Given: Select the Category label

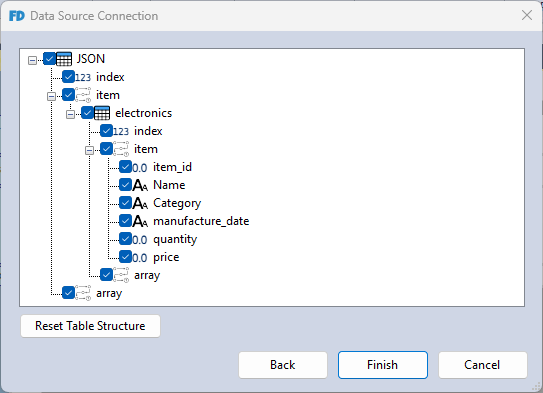Looking at the screenshot, I should (x=177, y=203).
